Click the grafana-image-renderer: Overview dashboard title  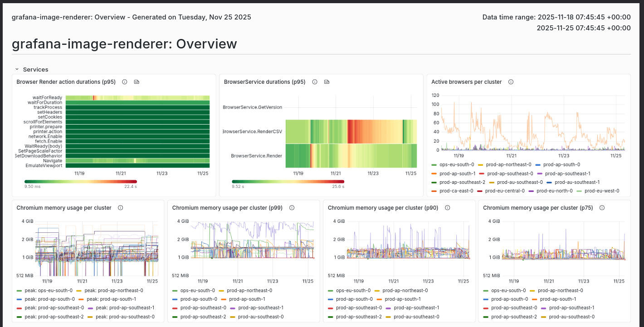coord(124,44)
